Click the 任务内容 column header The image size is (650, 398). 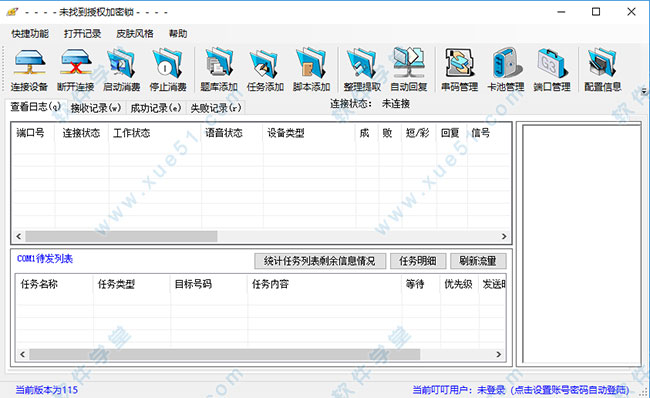point(325,284)
